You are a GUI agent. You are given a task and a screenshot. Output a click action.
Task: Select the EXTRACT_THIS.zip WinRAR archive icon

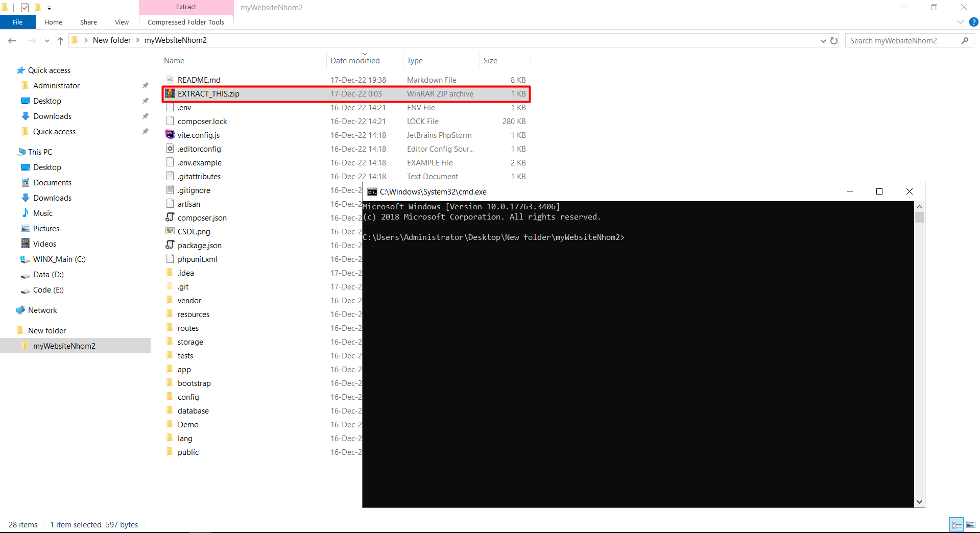click(x=170, y=94)
